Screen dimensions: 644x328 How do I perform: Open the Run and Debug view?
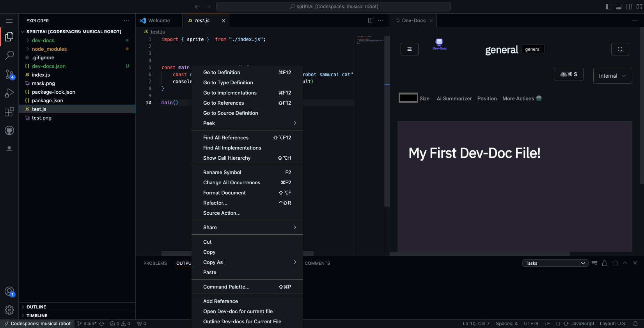(9, 93)
